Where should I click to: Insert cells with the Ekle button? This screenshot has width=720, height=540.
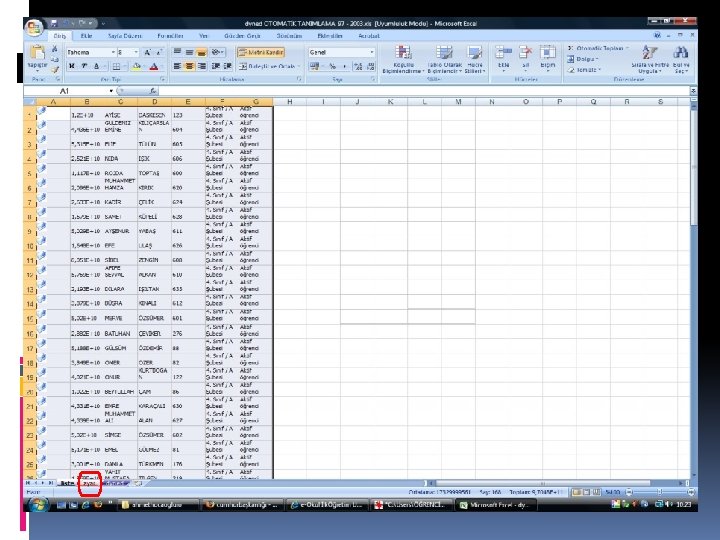pos(504,59)
